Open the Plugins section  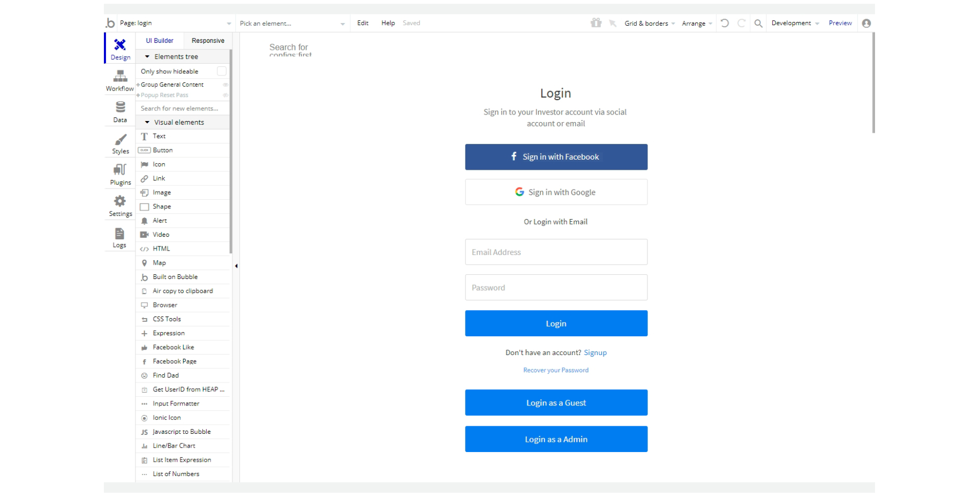click(x=120, y=174)
